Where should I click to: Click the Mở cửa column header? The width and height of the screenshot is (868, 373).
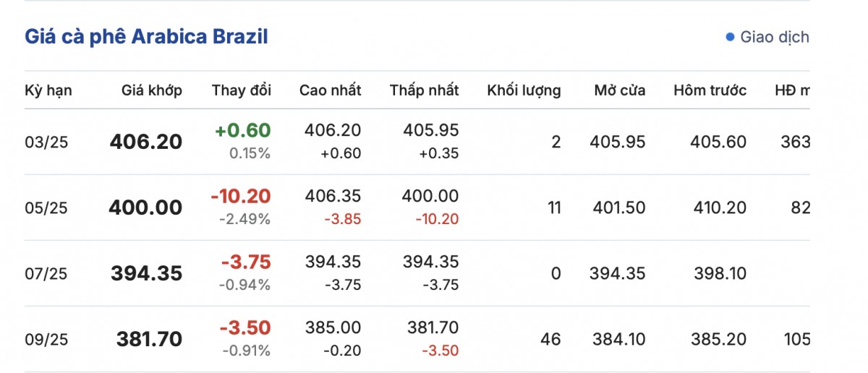(619, 90)
